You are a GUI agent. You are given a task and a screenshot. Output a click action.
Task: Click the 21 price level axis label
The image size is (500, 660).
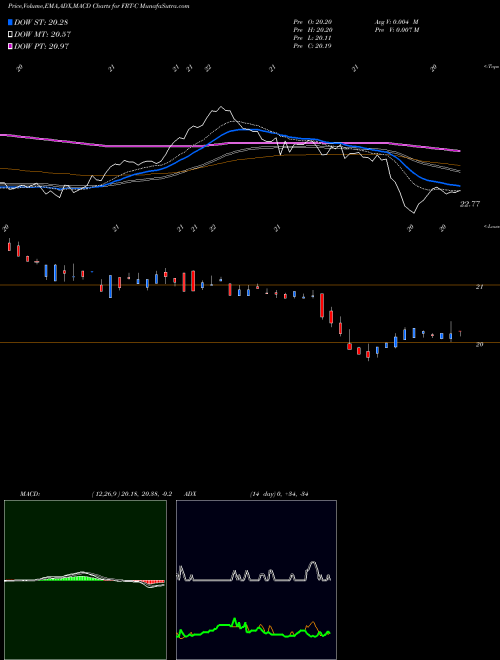(479, 287)
